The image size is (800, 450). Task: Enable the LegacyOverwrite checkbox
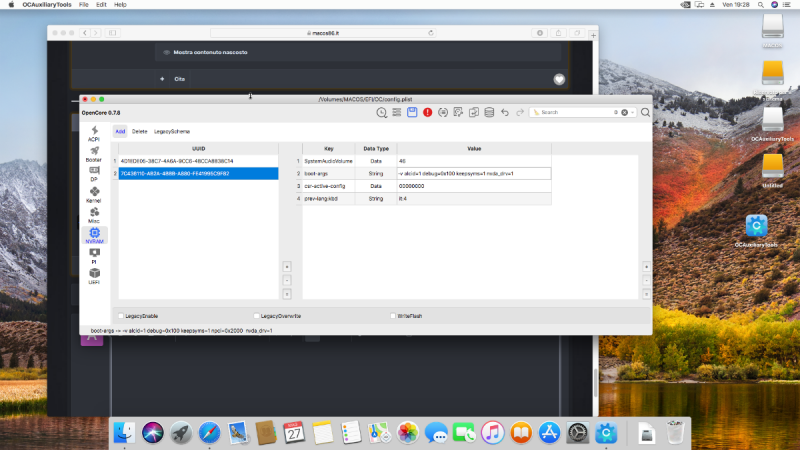pyautogui.click(x=256, y=316)
